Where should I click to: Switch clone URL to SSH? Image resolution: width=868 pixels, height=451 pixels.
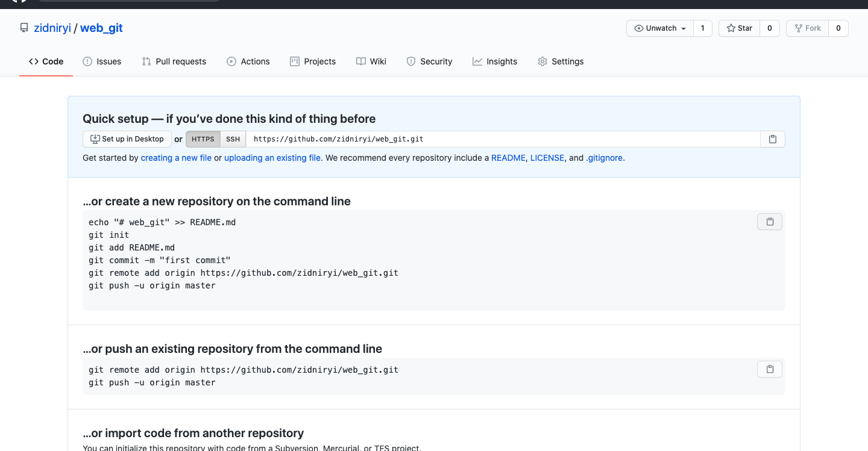(233, 139)
